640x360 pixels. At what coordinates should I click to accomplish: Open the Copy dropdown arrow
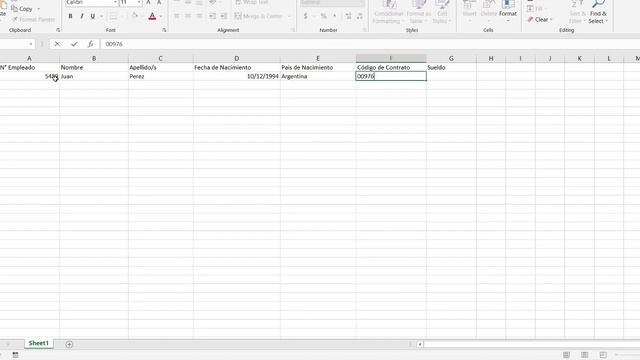(x=39, y=9)
